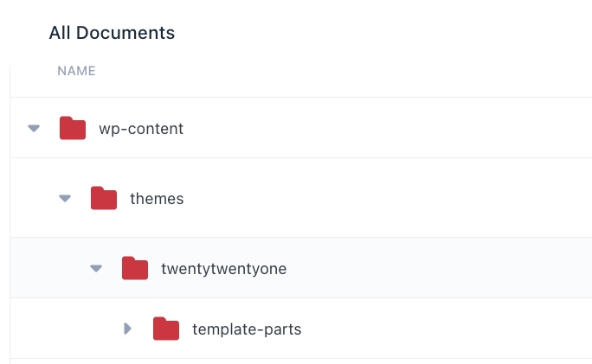592x364 pixels.
Task: Click the themes red folder icon
Action: pos(104,198)
